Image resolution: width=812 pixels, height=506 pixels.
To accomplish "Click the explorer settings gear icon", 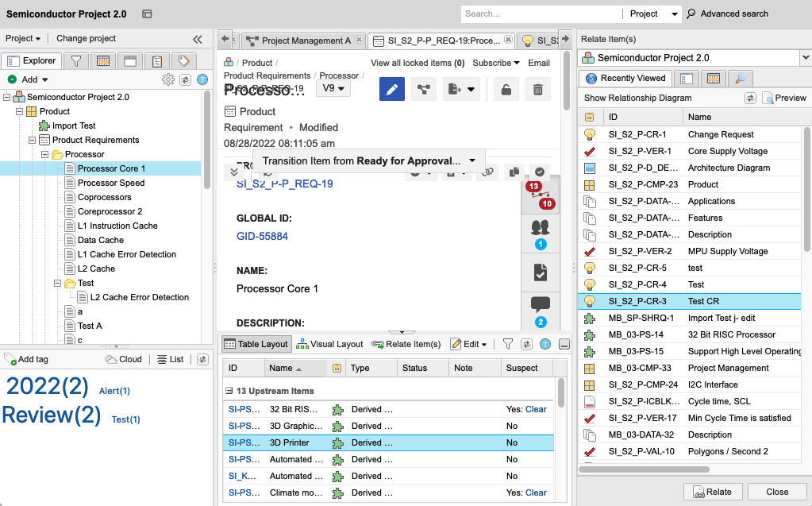I will pyautogui.click(x=168, y=79).
